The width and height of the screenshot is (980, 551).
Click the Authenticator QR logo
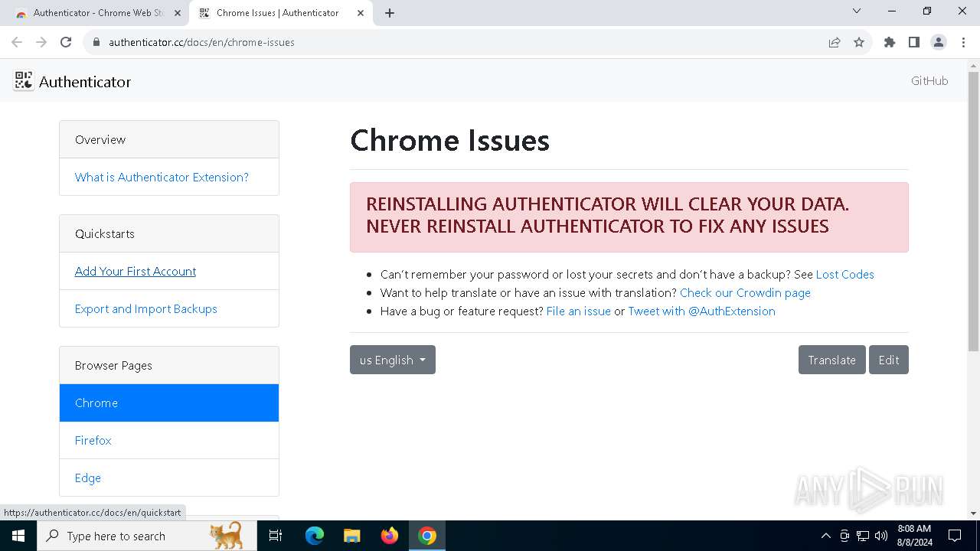pyautogui.click(x=24, y=80)
